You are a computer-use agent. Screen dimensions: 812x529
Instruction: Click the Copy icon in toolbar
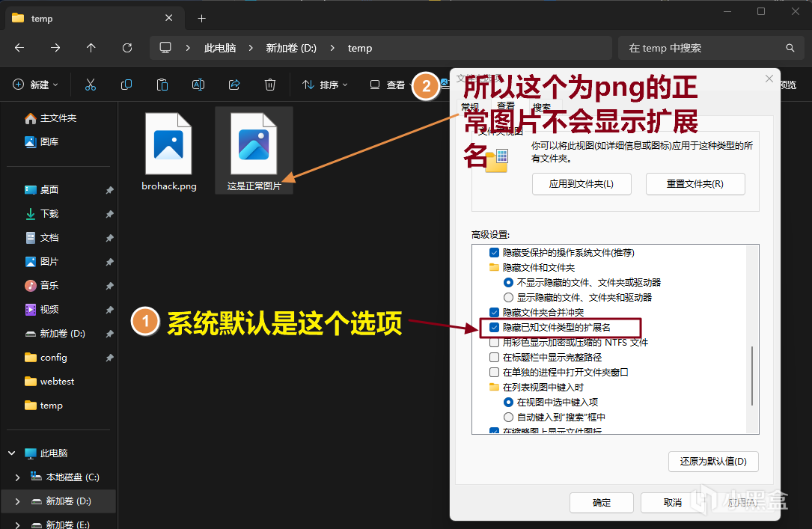coord(126,85)
